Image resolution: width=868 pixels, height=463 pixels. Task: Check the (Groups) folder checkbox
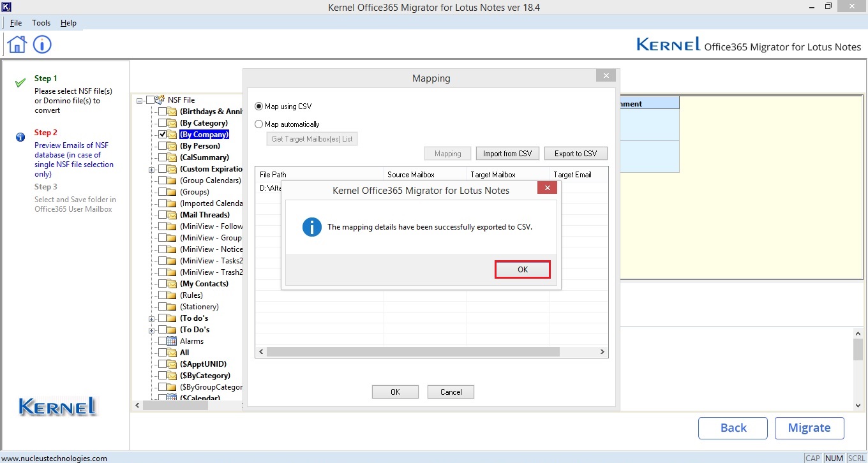click(x=162, y=192)
